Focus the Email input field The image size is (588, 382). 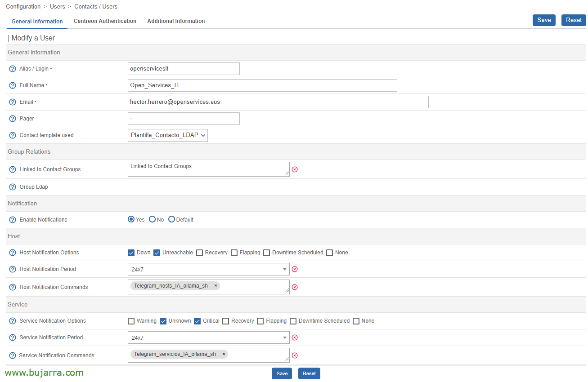[x=278, y=102]
